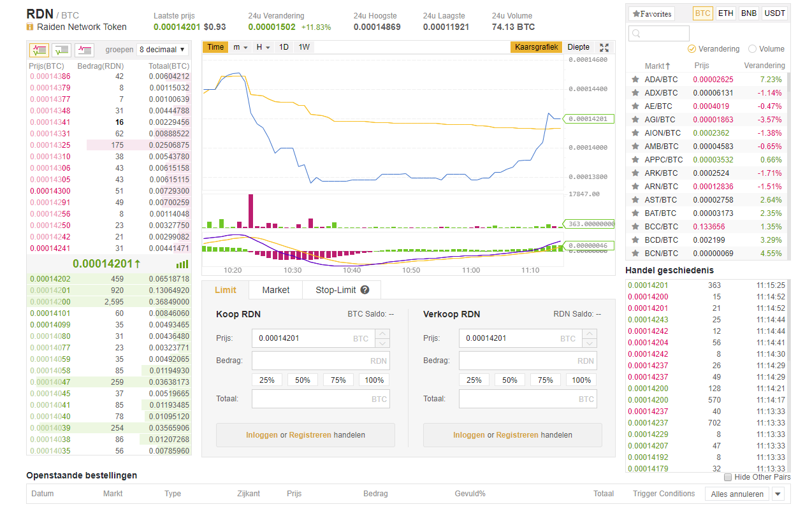Star the ARK/BTC pair as favorite
Image resolution: width=812 pixels, height=509 pixels.
pyautogui.click(x=635, y=173)
